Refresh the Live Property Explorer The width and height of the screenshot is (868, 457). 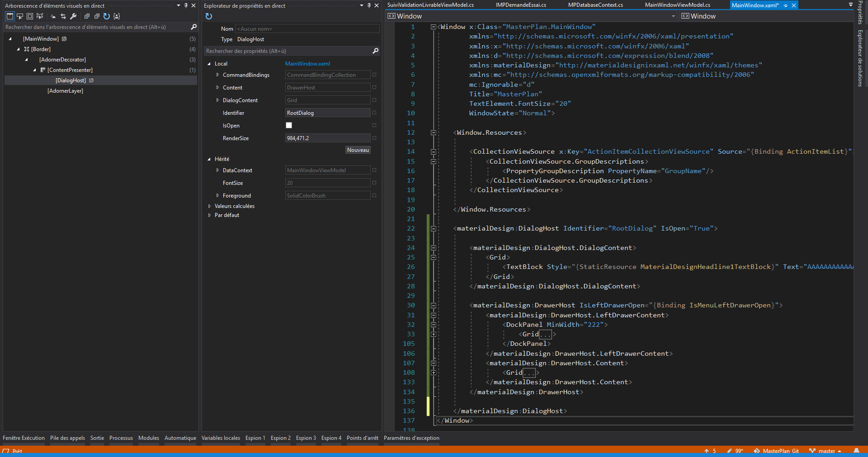(208, 16)
